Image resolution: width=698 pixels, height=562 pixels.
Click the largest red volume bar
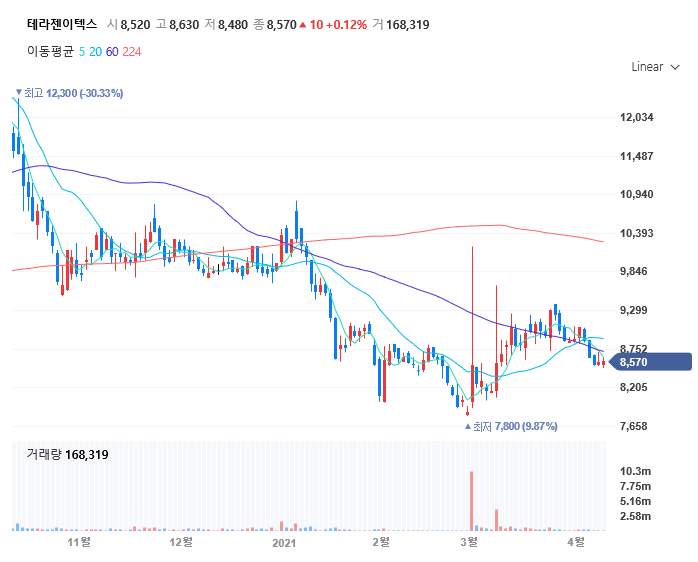point(471,499)
